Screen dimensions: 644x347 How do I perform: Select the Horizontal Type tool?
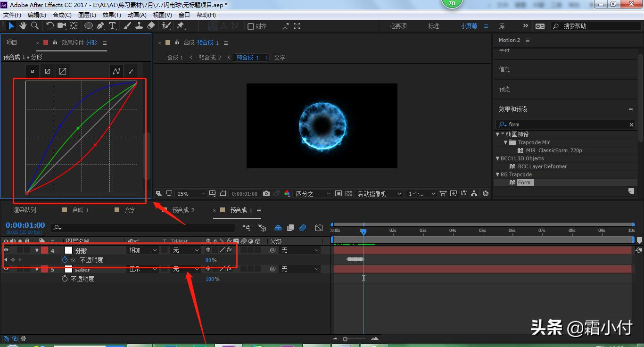(x=112, y=26)
